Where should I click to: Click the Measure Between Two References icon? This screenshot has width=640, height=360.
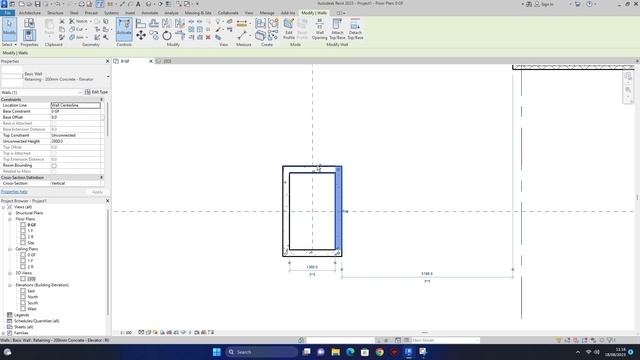(x=242, y=36)
